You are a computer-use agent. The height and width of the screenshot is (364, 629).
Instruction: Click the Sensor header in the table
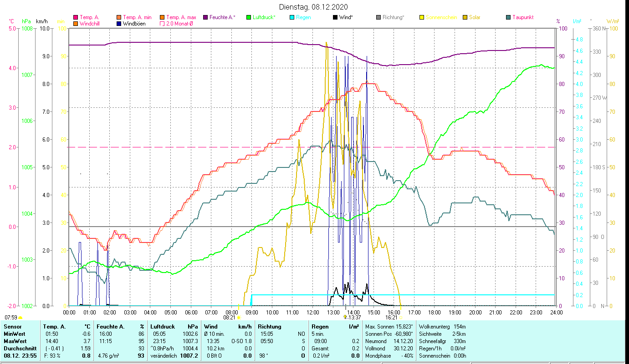click(12, 327)
